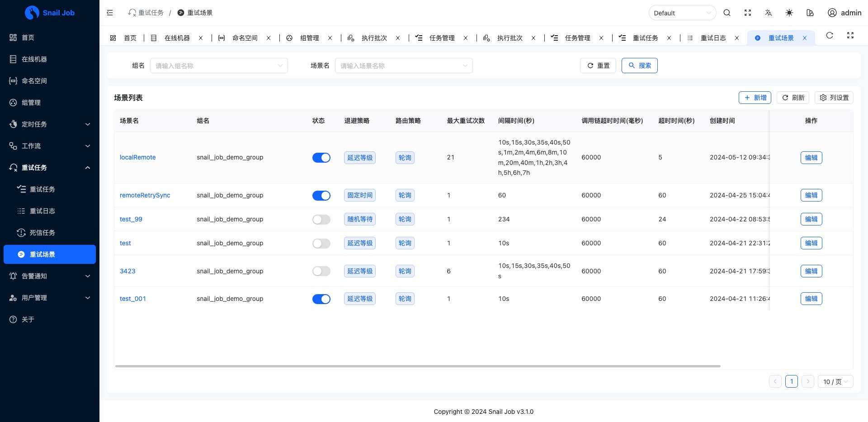Open the global search magnifier icon
Image resolution: width=868 pixels, height=422 pixels.
727,13
